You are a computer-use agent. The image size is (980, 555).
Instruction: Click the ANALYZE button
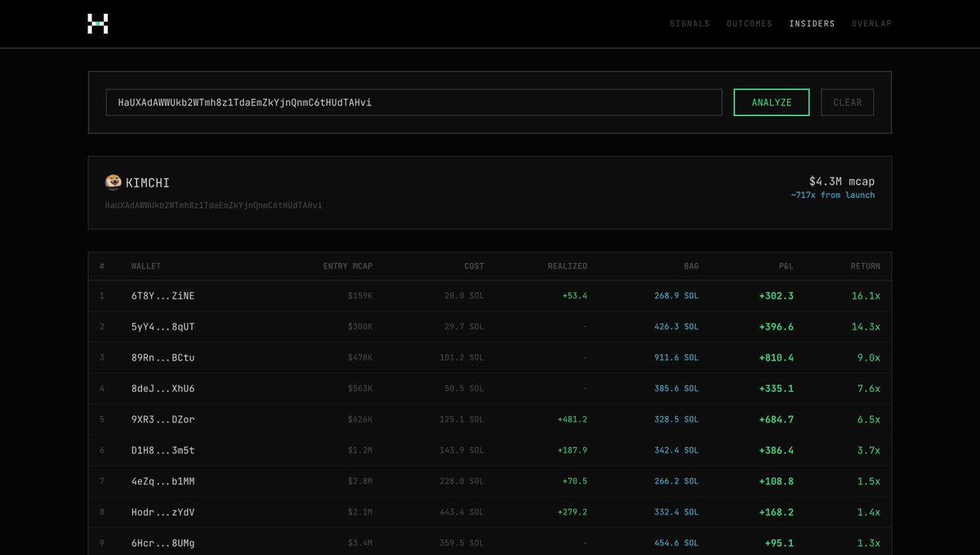[772, 102]
